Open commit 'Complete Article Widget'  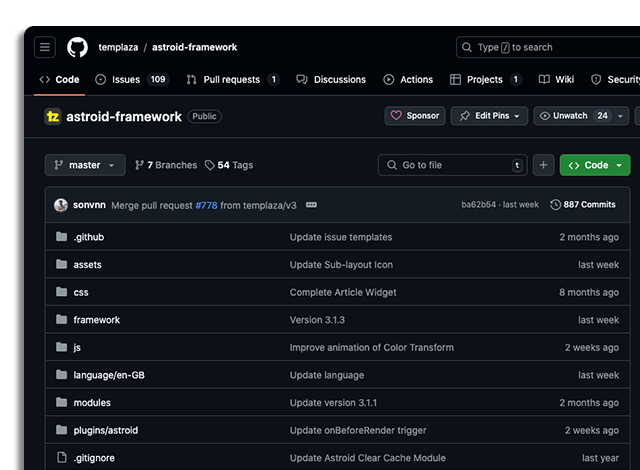343,292
